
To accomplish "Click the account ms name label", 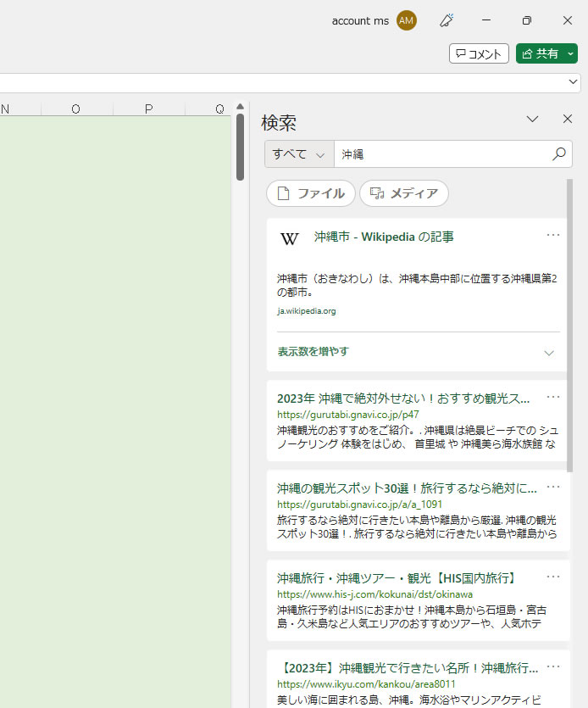I will (x=360, y=20).
